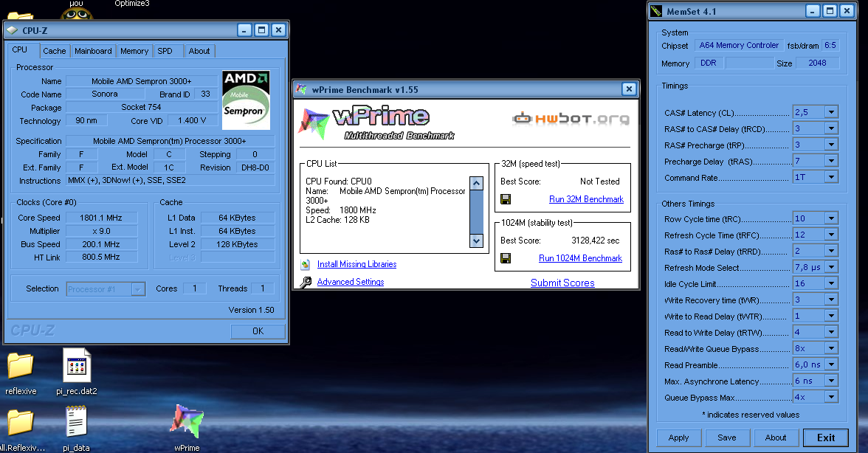Expand the RAS# Precharge dropdown
The image size is (868, 453).
click(831, 145)
